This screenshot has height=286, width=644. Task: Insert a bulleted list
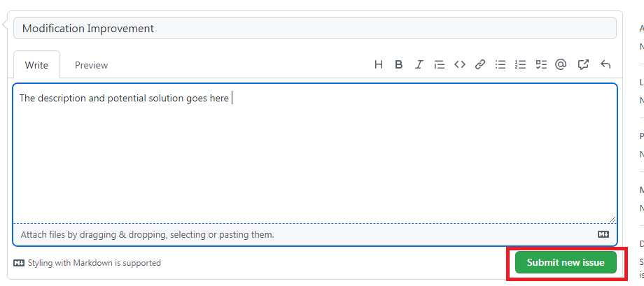coord(500,65)
